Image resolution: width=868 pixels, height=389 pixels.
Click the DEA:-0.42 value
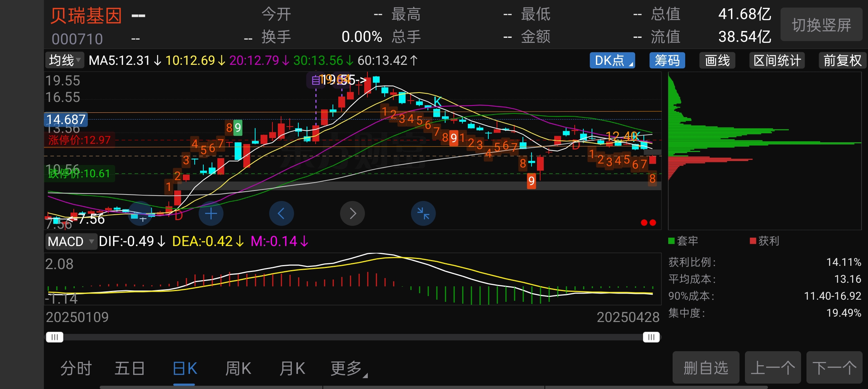(208, 241)
